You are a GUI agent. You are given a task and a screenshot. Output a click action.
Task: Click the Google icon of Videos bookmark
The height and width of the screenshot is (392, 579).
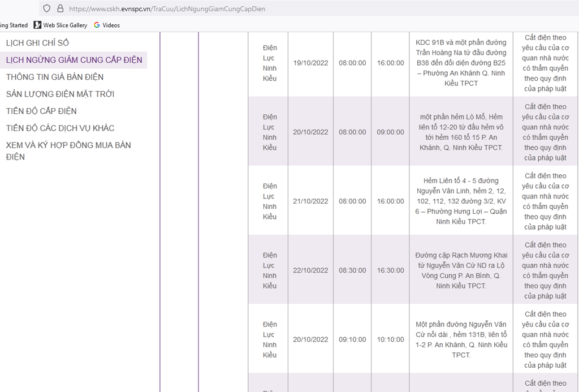tap(97, 25)
